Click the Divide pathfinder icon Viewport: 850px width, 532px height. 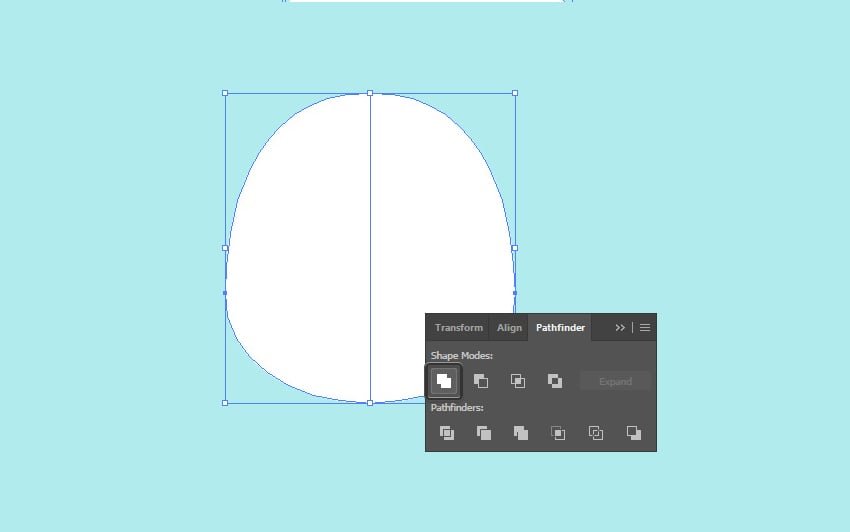pyautogui.click(x=447, y=433)
